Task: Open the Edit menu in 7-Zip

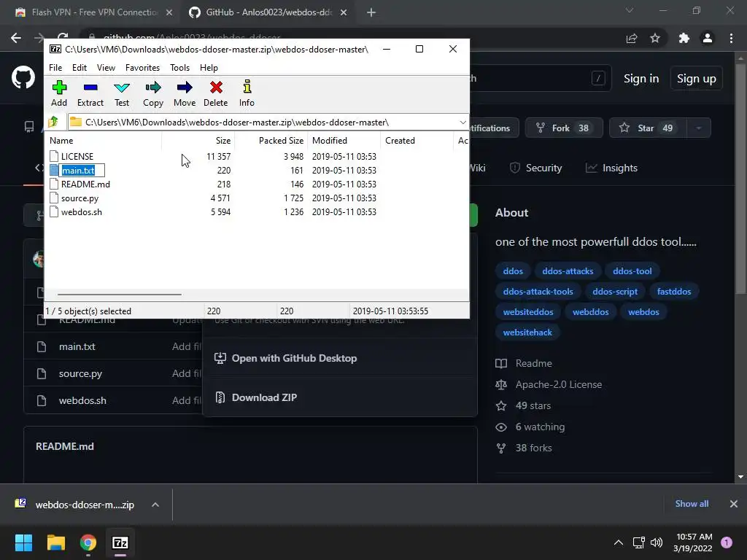Action: [x=79, y=68]
